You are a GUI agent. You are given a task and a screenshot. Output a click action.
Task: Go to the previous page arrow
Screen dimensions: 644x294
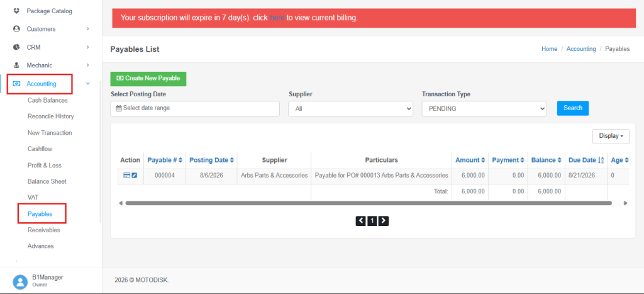[x=360, y=221]
